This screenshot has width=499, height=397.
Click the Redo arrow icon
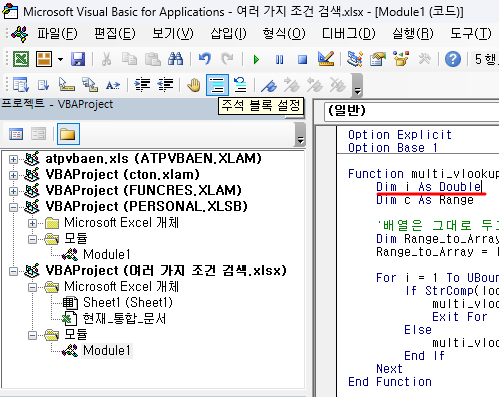coord(228,59)
